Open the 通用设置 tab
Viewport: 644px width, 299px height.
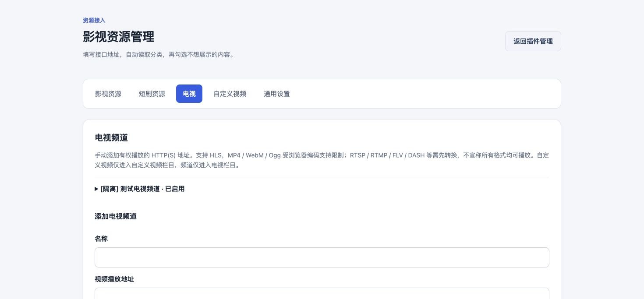pos(277,94)
